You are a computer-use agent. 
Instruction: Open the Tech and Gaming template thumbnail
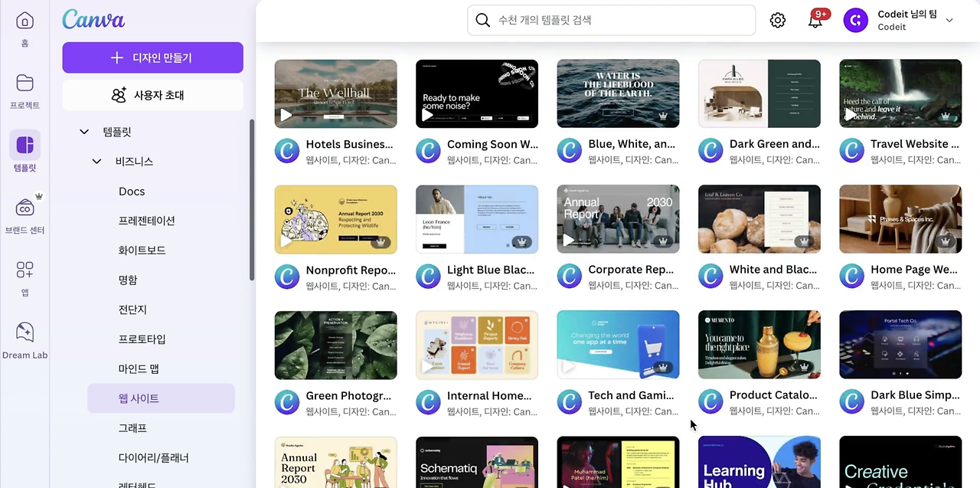[x=618, y=345]
